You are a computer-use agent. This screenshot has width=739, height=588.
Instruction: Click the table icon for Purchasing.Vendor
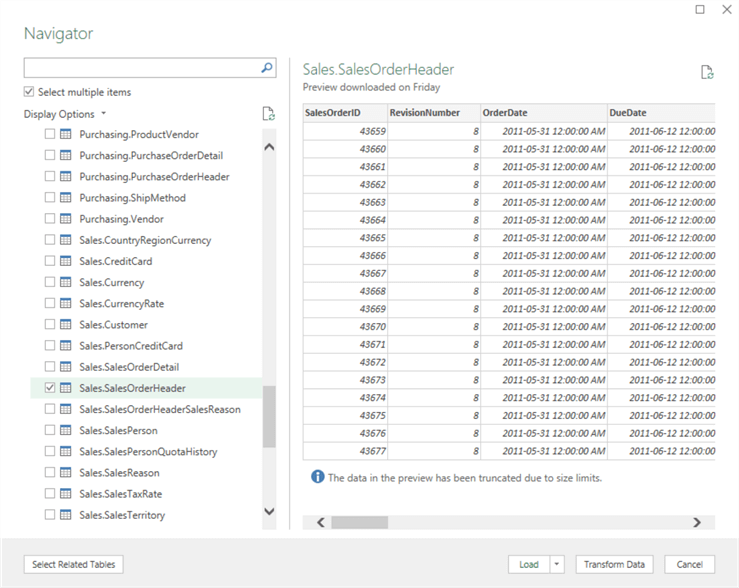coord(65,219)
